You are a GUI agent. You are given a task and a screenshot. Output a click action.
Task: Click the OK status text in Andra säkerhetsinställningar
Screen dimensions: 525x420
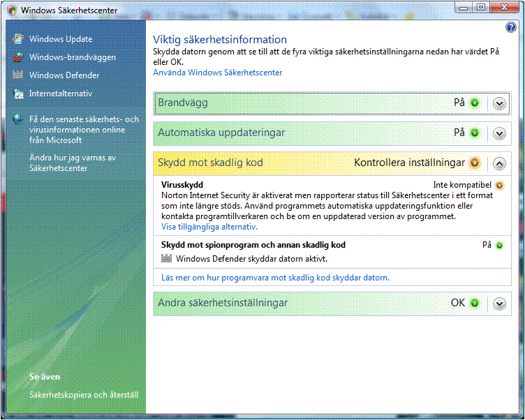click(458, 303)
